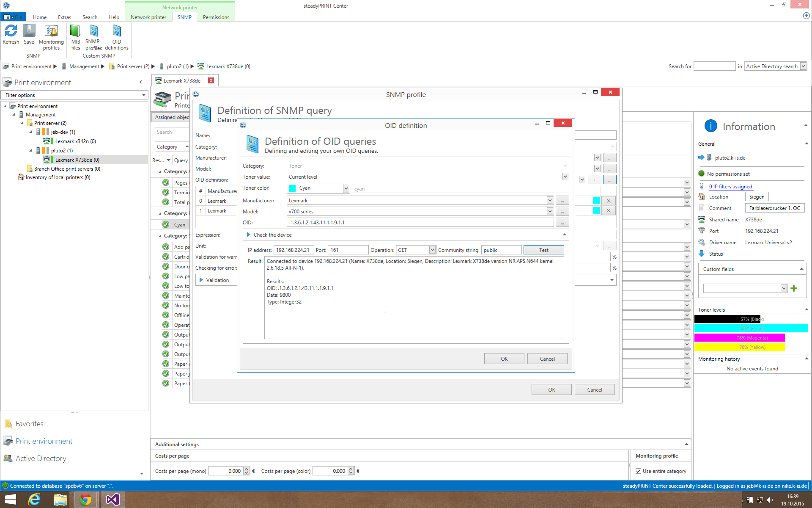Increase Costs per page (mono) with the stepper
812x508 pixels.
tap(246, 469)
